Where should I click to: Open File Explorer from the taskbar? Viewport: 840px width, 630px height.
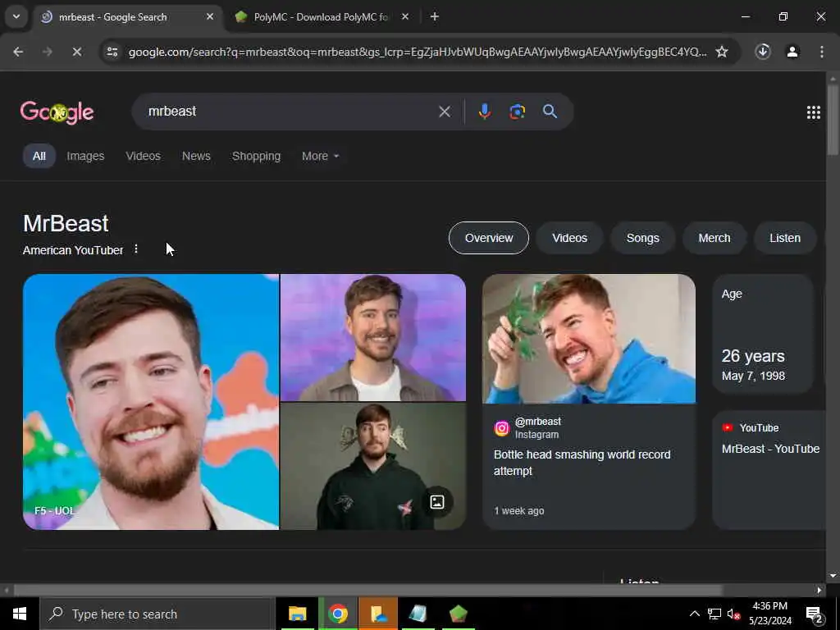[297, 614]
